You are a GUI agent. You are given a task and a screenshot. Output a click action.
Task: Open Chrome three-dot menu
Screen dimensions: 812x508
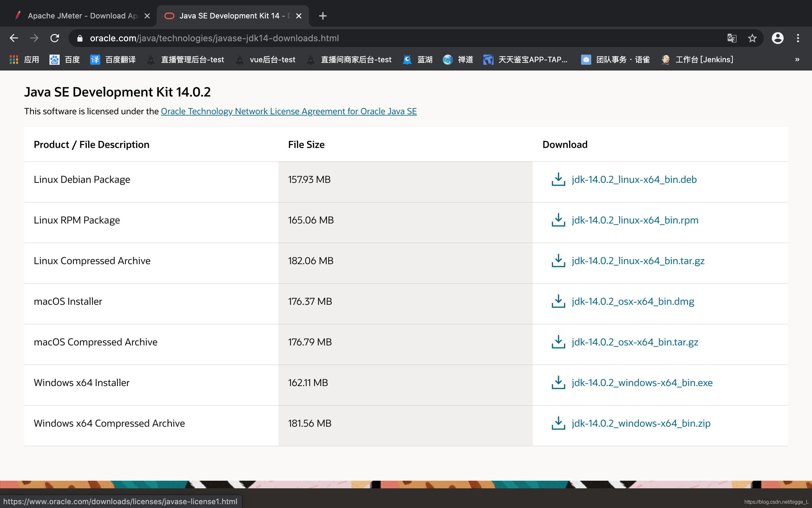[798, 38]
